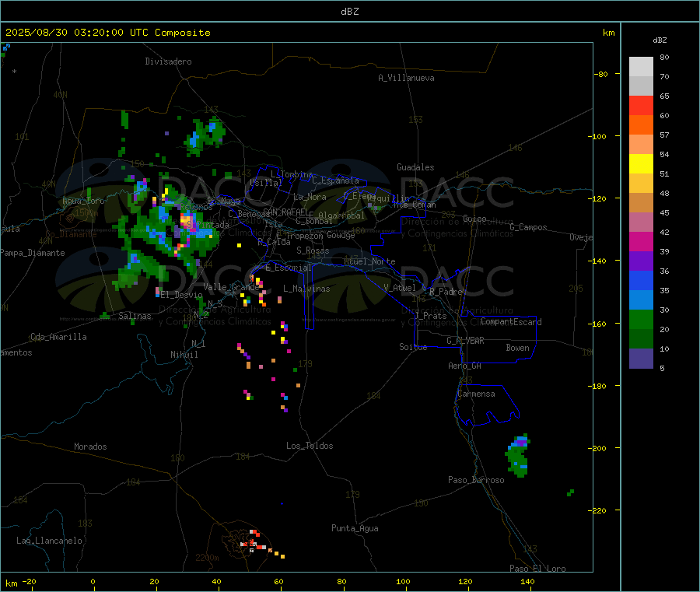The height and width of the screenshot is (592, 700).
Task: Click the small blue icon at the map corner
Action: click(x=6, y=47)
